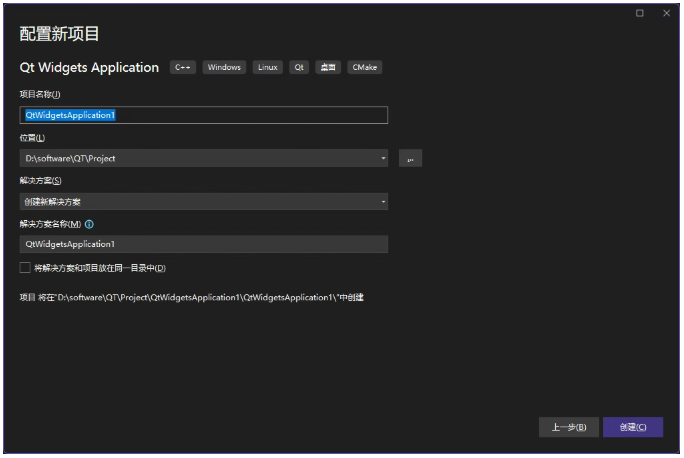Browse for project location with ellipsis button

(x=410, y=158)
